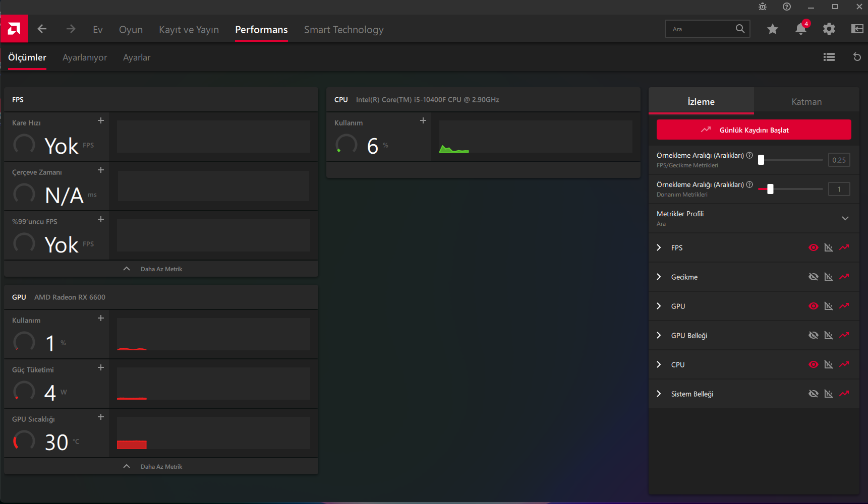Image resolution: width=868 pixels, height=504 pixels.
Task: Open the Kayıt ve Yayın tab
Action: pyautogui.click(x=189, y=30)
